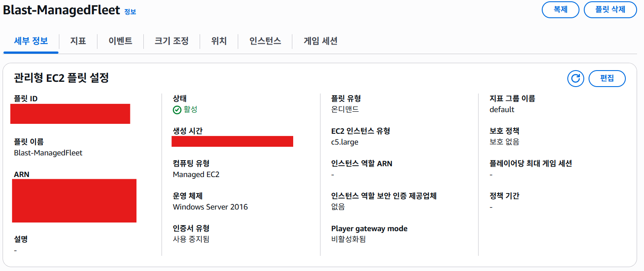Click the 복제 button
The width and height of the screenshot is (644, 271).
[x=560, y=10]
